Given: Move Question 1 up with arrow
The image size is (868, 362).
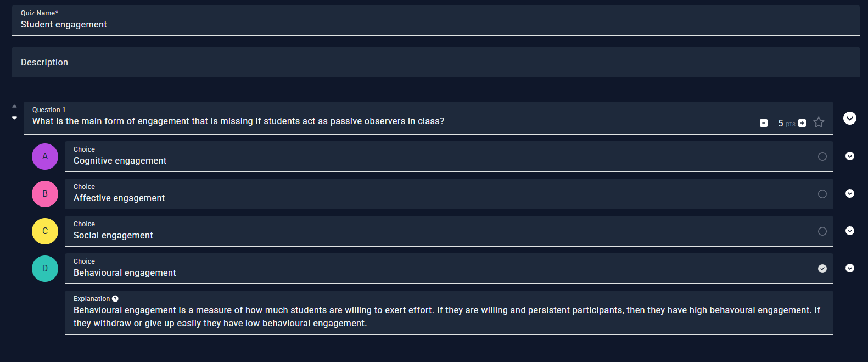Looking at the screenshot, I should coord(14,107).
